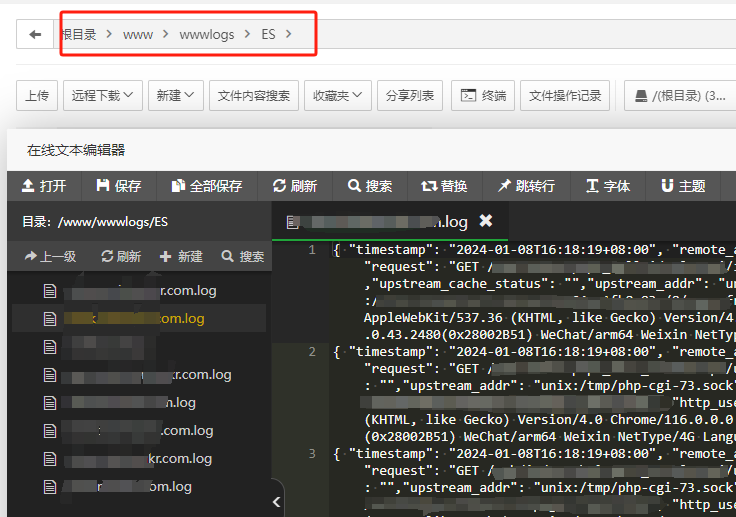Open 字体 font settings
The width and height of the screenshot is (736, 517).
(x=608, y=186)
